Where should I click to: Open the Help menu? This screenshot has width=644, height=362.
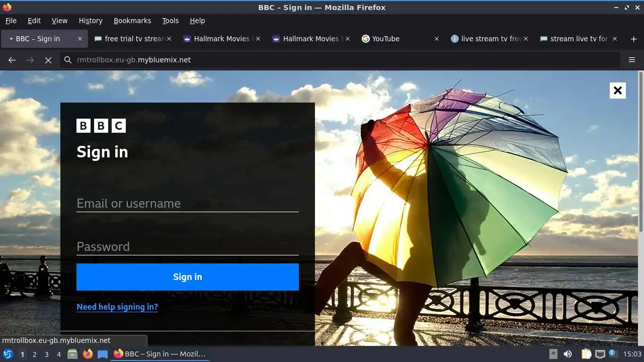tap(197, 21)
